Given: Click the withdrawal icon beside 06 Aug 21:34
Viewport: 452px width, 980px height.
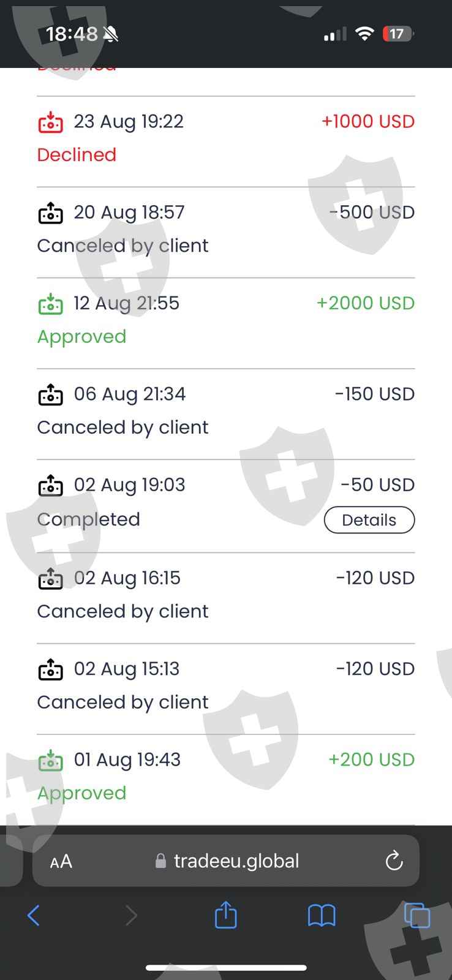Looking at the screenshot, I should tap(50, 394).
